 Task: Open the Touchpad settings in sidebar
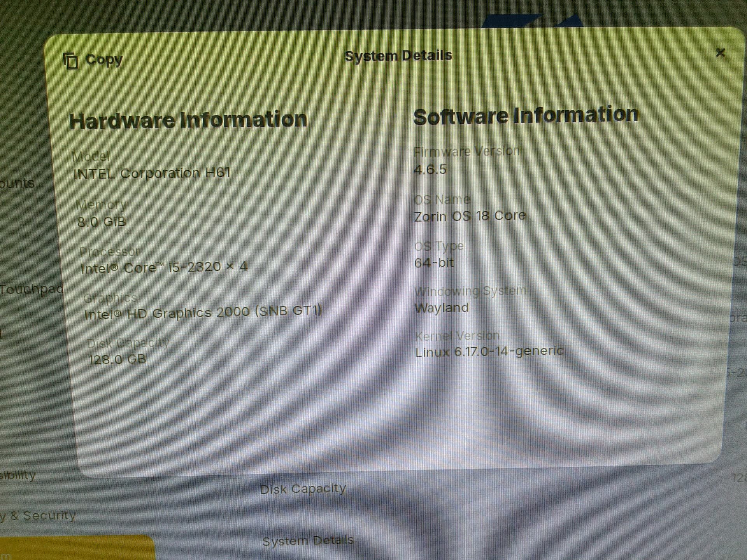[31, 289]
